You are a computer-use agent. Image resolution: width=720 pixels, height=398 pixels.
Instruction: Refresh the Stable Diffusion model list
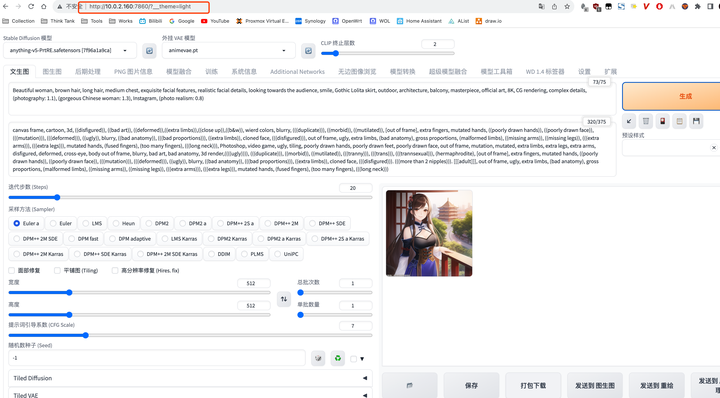[149, 50]
